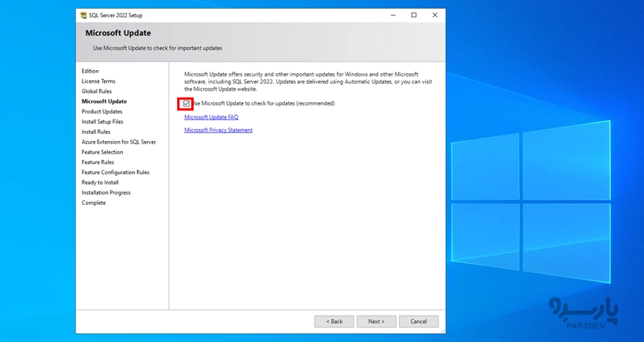Click Product Updates in the step list
The height and width of the screenshot is (342, 644).
(x=102, y=112)
